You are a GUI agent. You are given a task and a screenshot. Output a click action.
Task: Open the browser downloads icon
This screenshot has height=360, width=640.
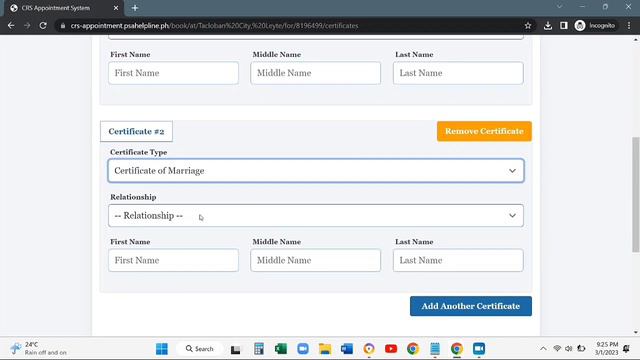click(548, 25)
